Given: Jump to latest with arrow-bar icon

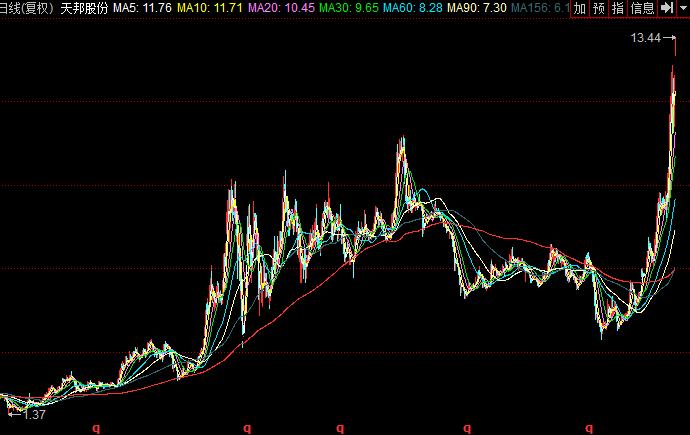Looking at the screenshot, I should coord(667,7).
